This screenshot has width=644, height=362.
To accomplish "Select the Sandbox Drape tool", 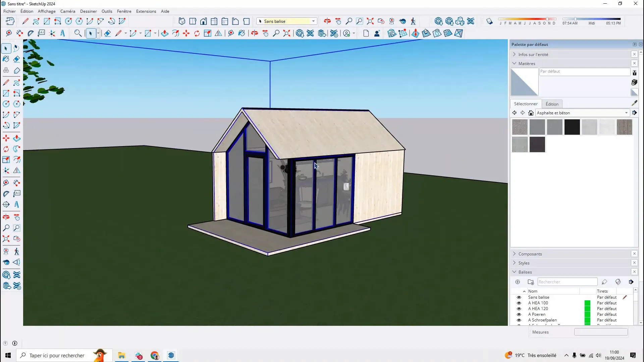I will [437, 33].
